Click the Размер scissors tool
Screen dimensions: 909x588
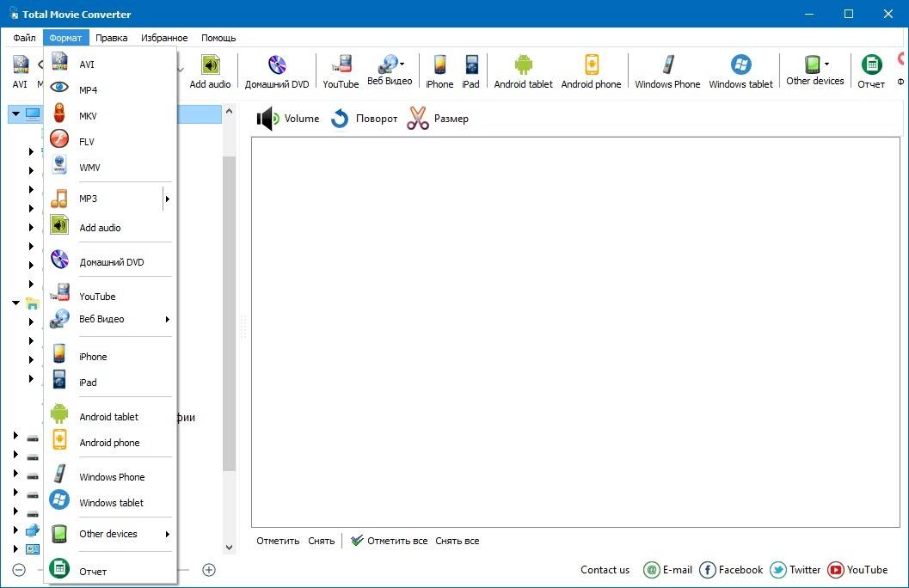[437, 118]
